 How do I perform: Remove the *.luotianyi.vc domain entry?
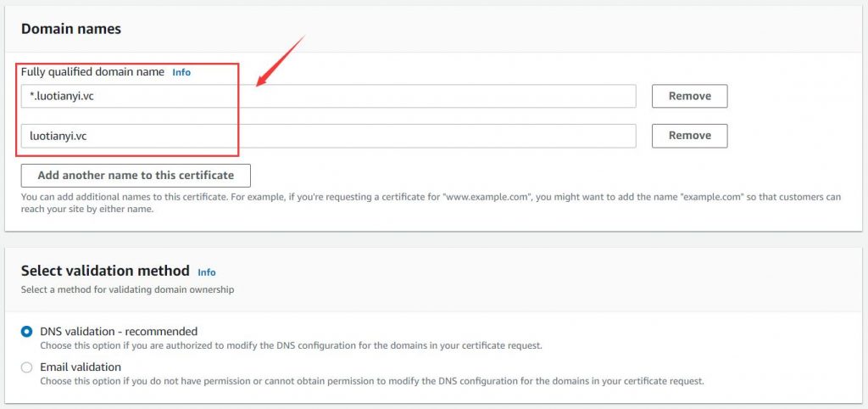point(689,96)
